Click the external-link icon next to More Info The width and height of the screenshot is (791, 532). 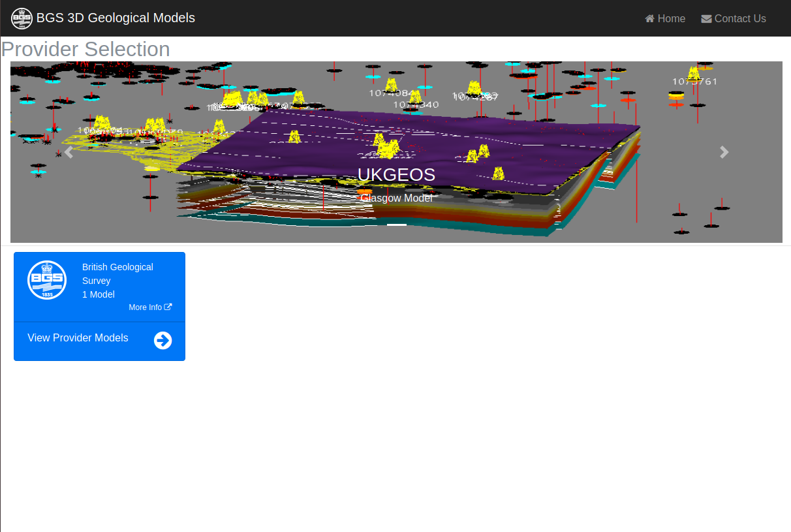pyautogui.click(x=168, y=307)
